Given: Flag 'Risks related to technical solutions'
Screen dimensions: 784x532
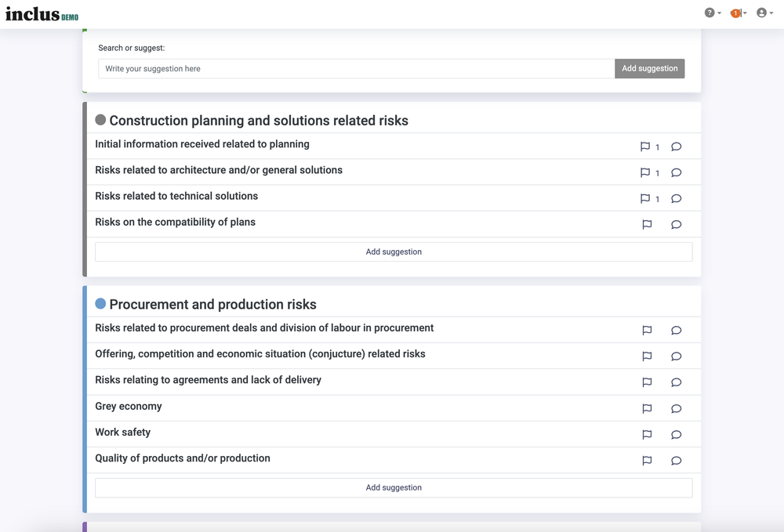Looking at the screenshot, I should click(645, 198).
